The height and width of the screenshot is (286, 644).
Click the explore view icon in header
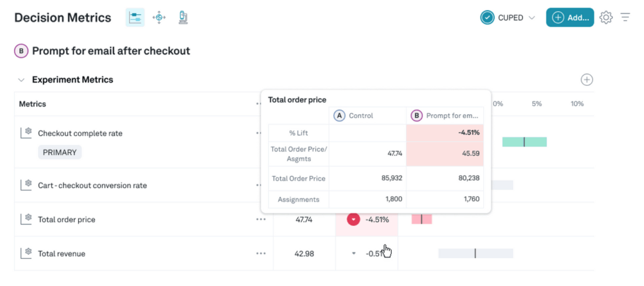(159, 17)
